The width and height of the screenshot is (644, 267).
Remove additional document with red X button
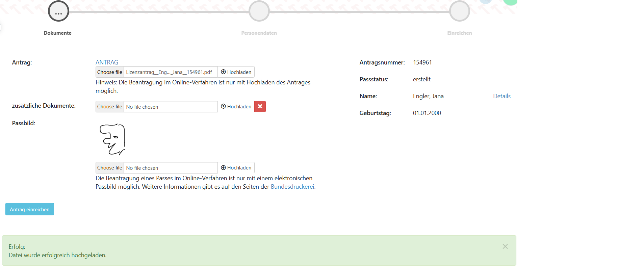click(260, 107)
